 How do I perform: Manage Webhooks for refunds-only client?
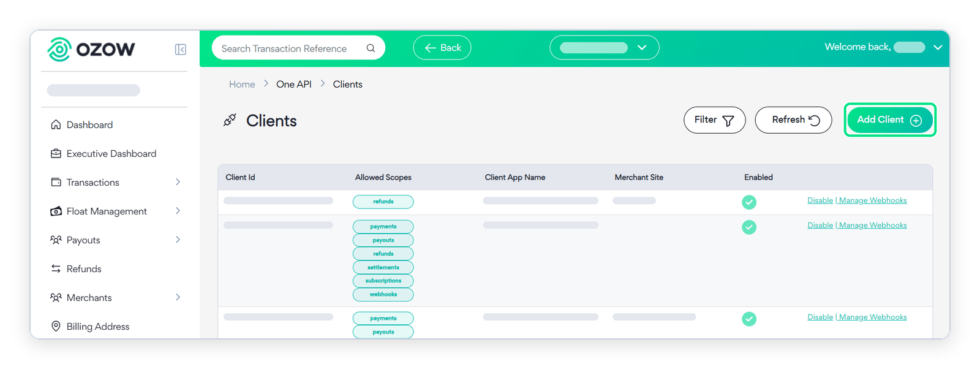tap(873, 200)
